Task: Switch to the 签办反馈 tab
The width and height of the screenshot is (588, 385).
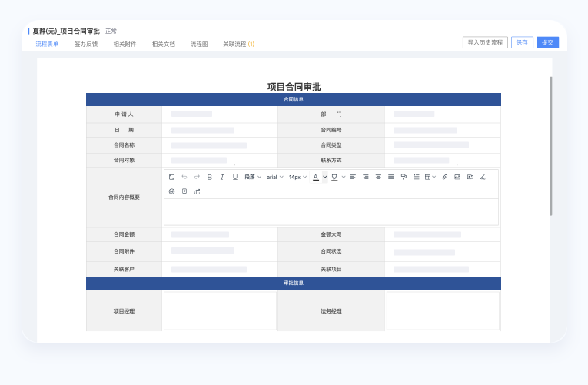Action: coord(86,44)
